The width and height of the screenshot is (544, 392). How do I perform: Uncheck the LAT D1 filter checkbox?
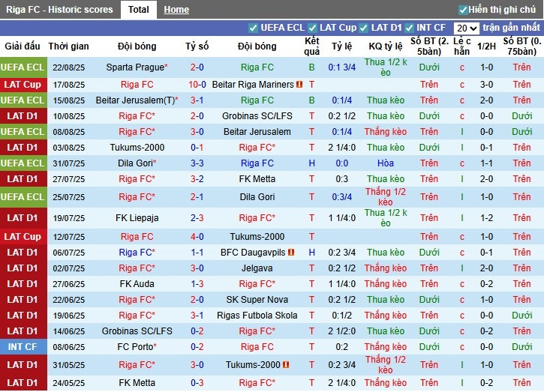pos(364,28)
